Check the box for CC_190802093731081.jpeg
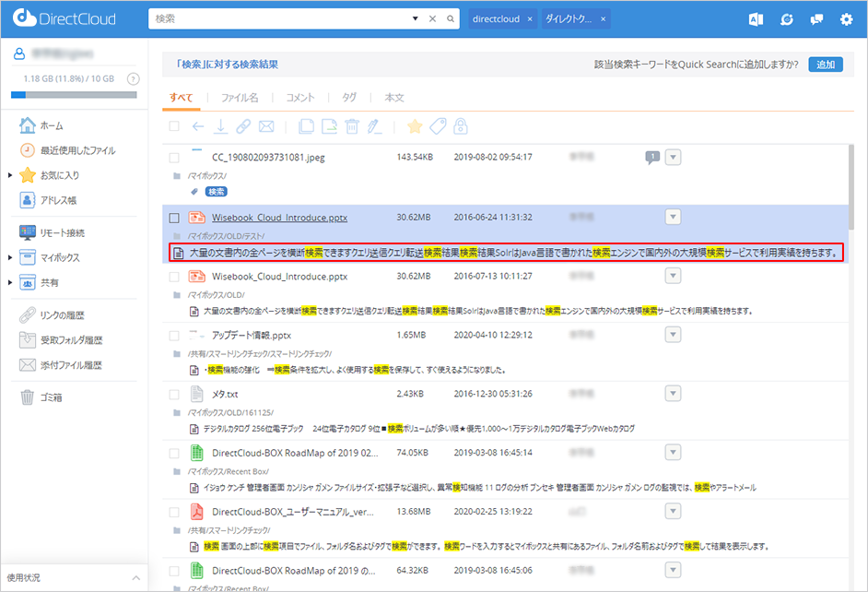Image resolution: width=868 pixels, height=592 pixels. [174, 159]
